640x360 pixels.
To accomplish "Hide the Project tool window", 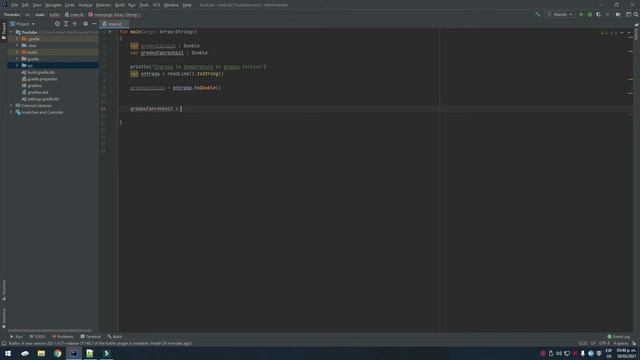I will click(94, 24).
